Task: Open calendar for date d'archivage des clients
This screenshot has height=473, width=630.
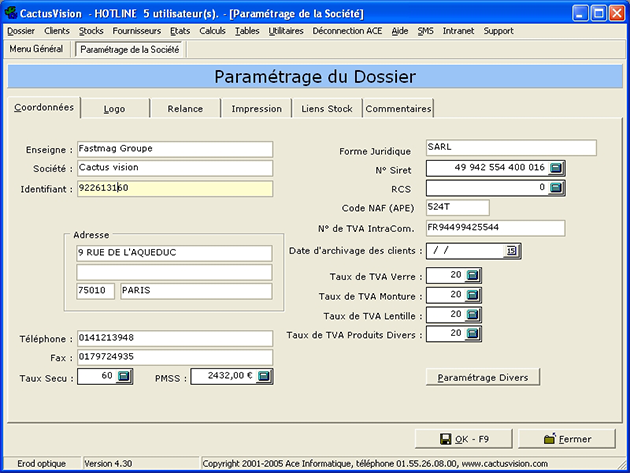Action: pyautogui.click(x=512, y=251)
